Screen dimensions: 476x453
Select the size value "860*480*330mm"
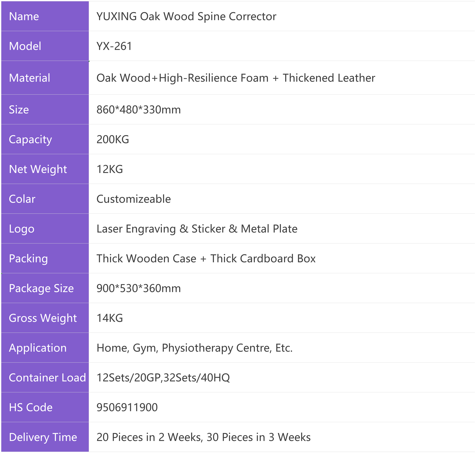[139, 110]
